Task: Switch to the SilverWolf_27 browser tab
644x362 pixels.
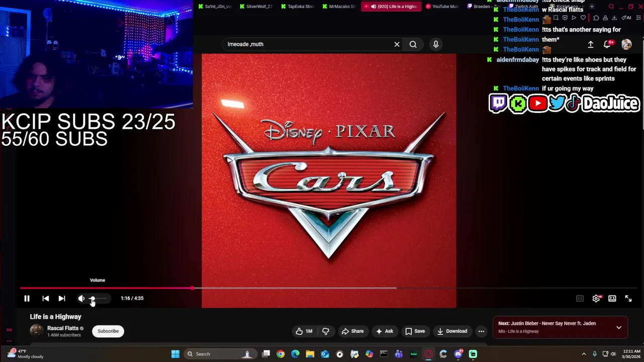Action: click(x=256, y=7)
